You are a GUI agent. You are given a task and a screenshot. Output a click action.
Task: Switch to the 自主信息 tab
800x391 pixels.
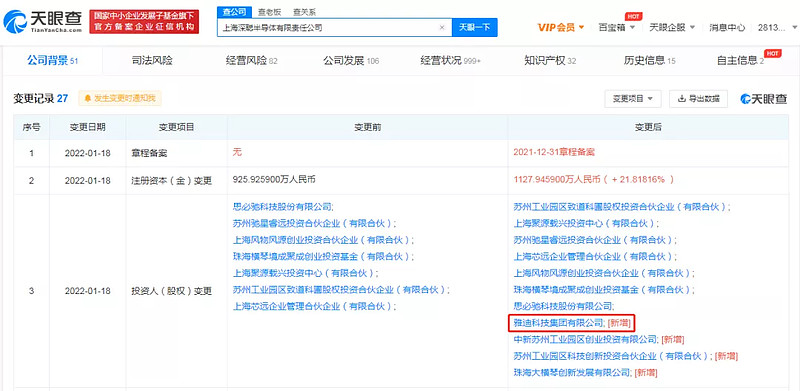pyautogui.click(x=740, y=61)
